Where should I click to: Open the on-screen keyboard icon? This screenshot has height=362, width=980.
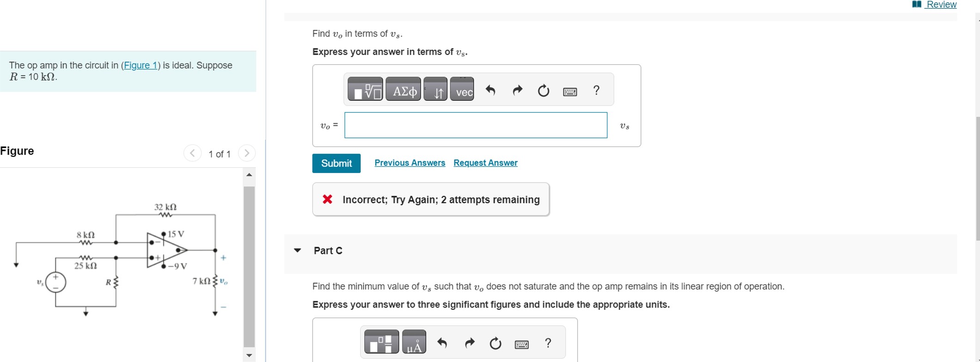[x=570, y=91]
